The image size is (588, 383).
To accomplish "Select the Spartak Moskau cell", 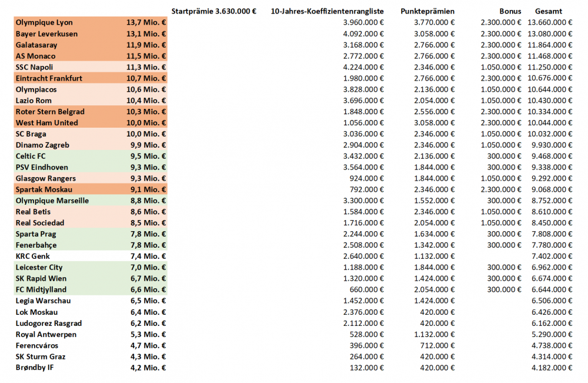I will (44, 190).
